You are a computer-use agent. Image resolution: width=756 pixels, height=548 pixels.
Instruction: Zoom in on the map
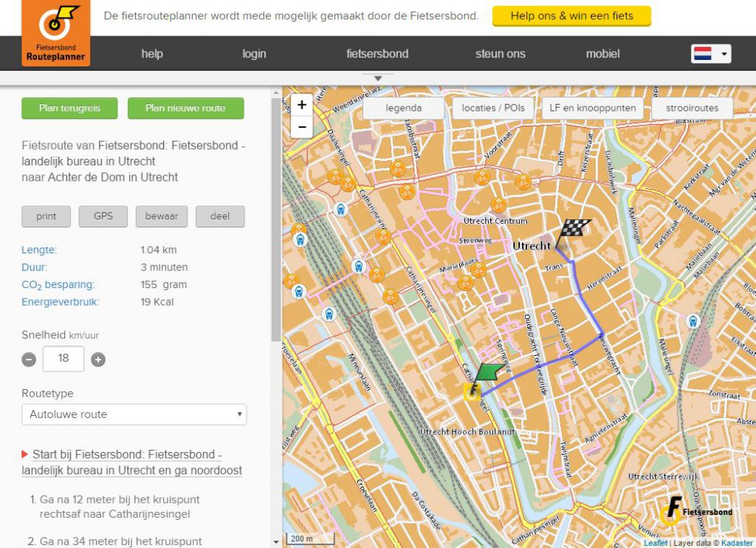pyautogui.click(x=302, y=105)
